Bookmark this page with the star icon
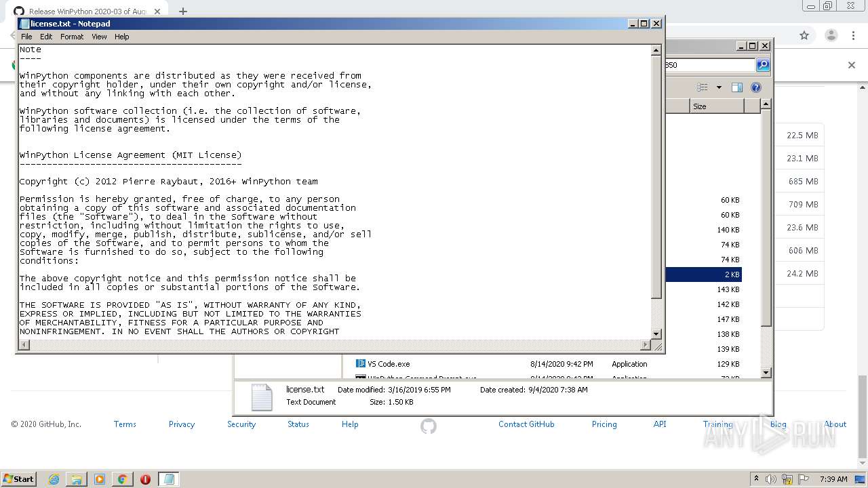 click(804, 35)
